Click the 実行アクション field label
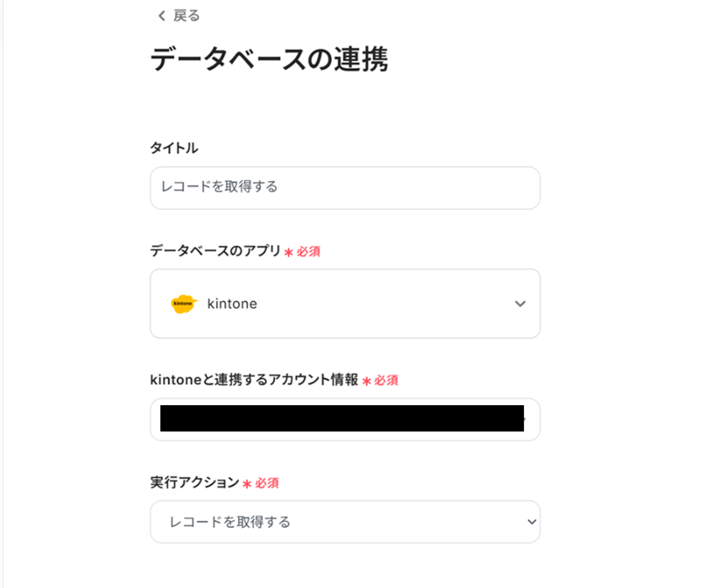 pos(194,482)
